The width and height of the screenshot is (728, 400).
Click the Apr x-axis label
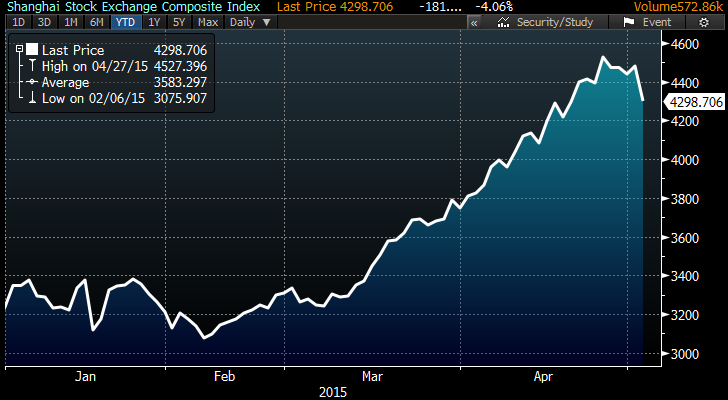[x=544, y=376]
